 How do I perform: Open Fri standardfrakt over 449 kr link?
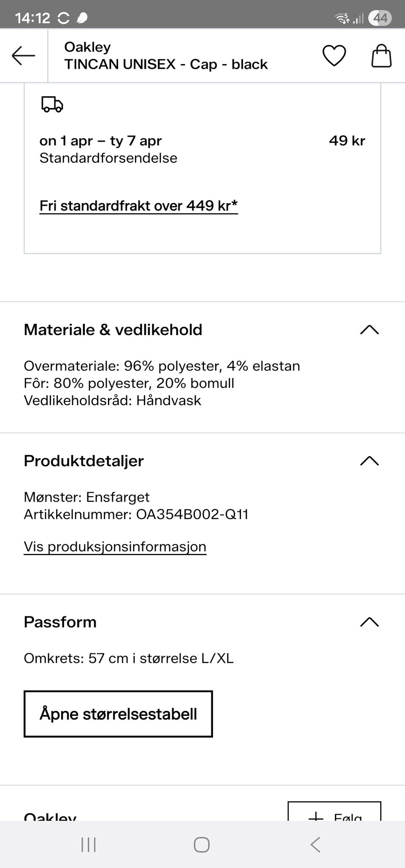[x=138, y=206]
